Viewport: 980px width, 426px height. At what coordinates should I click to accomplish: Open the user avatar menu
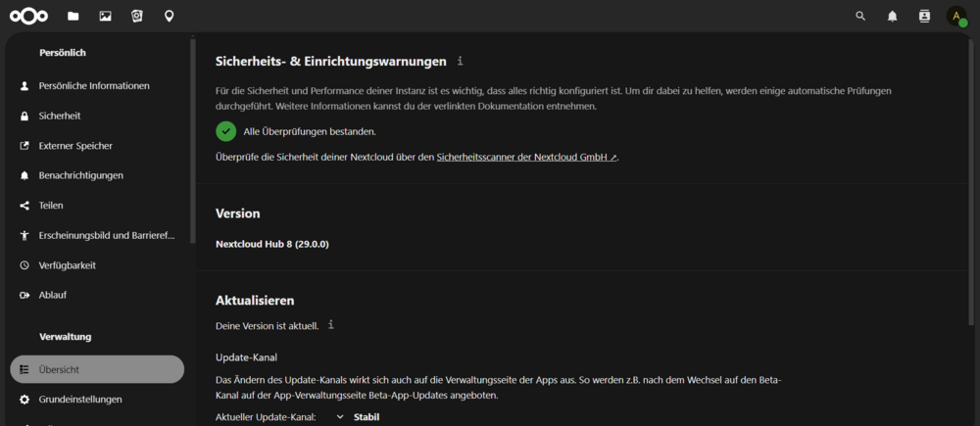click(x=956, y=17)
